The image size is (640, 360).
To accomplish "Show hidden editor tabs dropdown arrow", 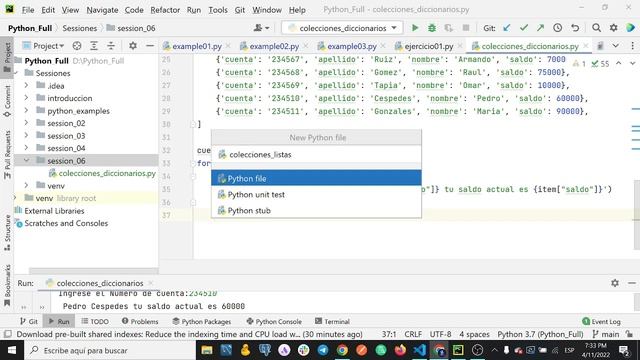I will (x=616, y=46).
